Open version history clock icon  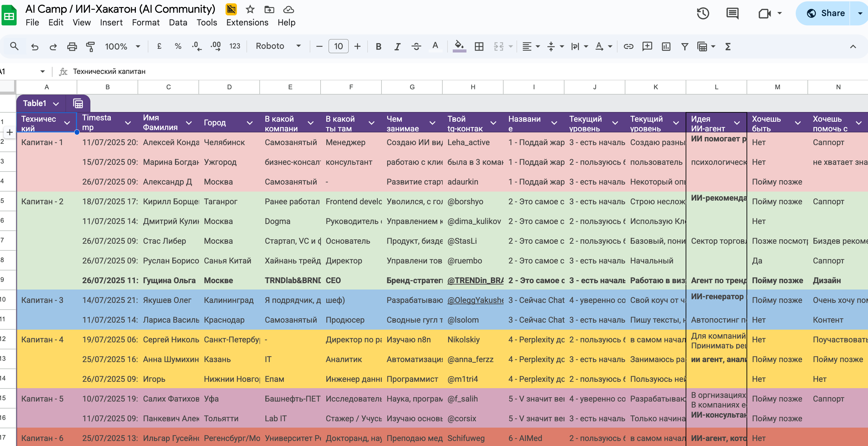point(703,13)
